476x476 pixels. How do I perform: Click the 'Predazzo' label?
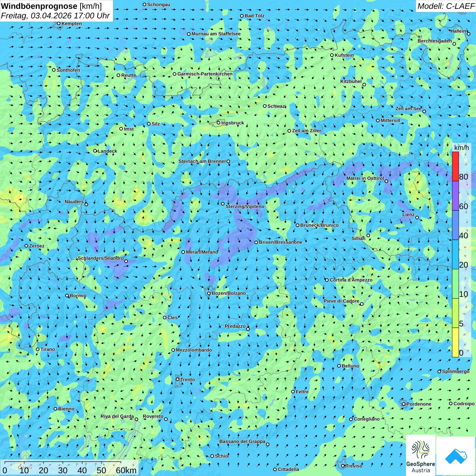(235, 326)
